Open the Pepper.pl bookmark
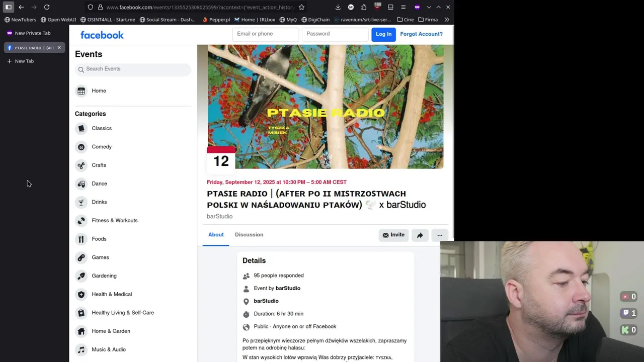644x362 pixels. [x=216, y=20]
